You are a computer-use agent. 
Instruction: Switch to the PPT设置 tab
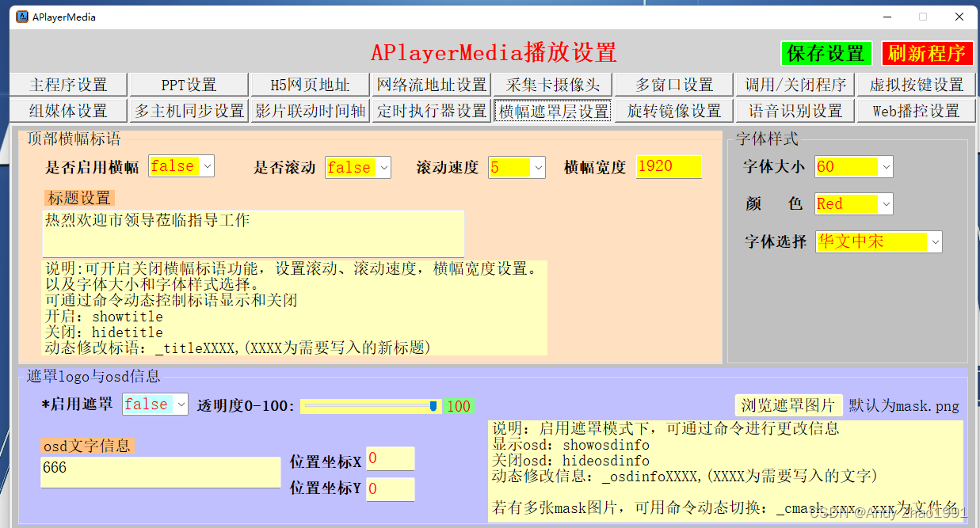click(189, 85)
